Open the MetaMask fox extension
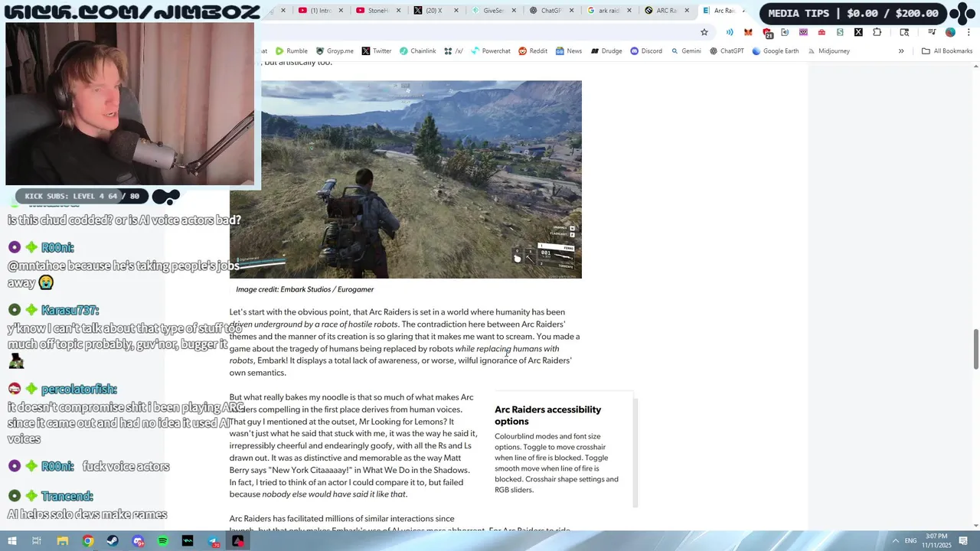 748,32
